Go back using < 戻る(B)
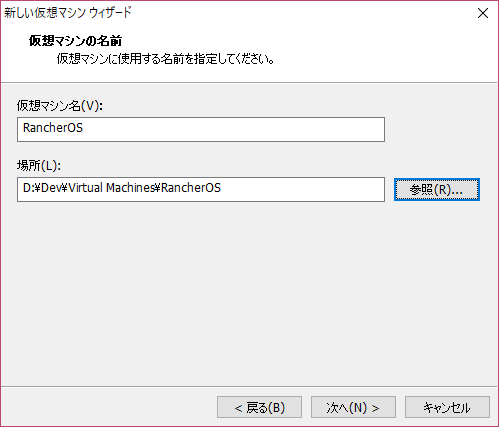499x427 pixels. pos(259,407)
